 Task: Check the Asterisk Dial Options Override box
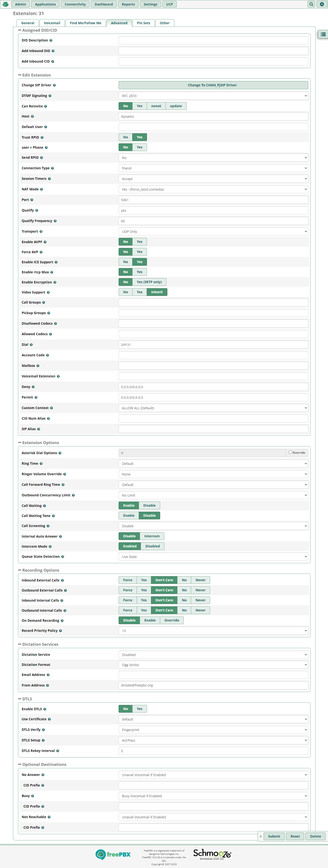tap(290, 452)
